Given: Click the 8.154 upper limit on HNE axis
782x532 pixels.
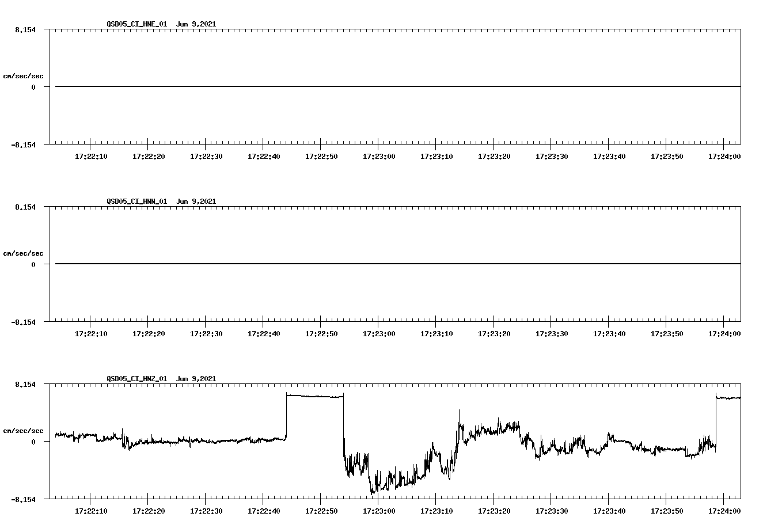Looking at the screenshot, I should click(x=25, y=29).
